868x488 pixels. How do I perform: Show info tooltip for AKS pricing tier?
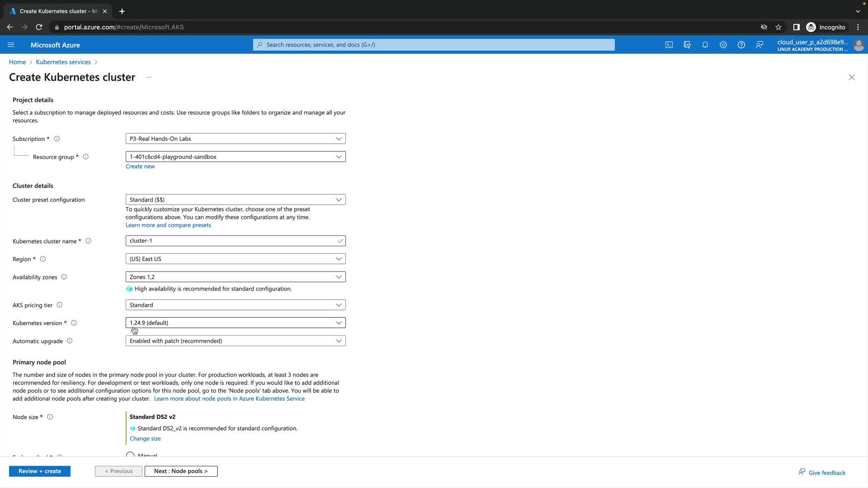[59, 305]
